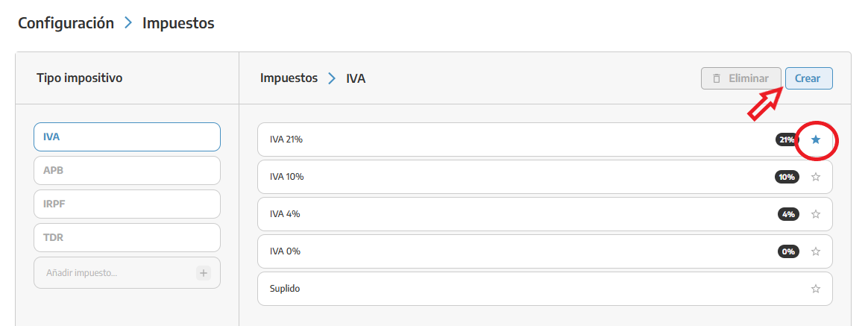Click the plus icon beside Añadir impuesto
868x326 pixels.
click(x=203, y=273)
